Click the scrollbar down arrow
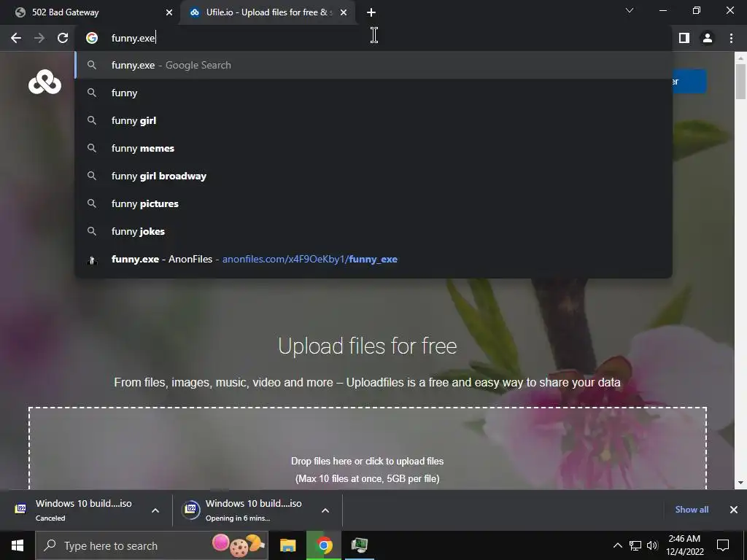This screenshot has width=747, height=560. [x=740, y=483]
